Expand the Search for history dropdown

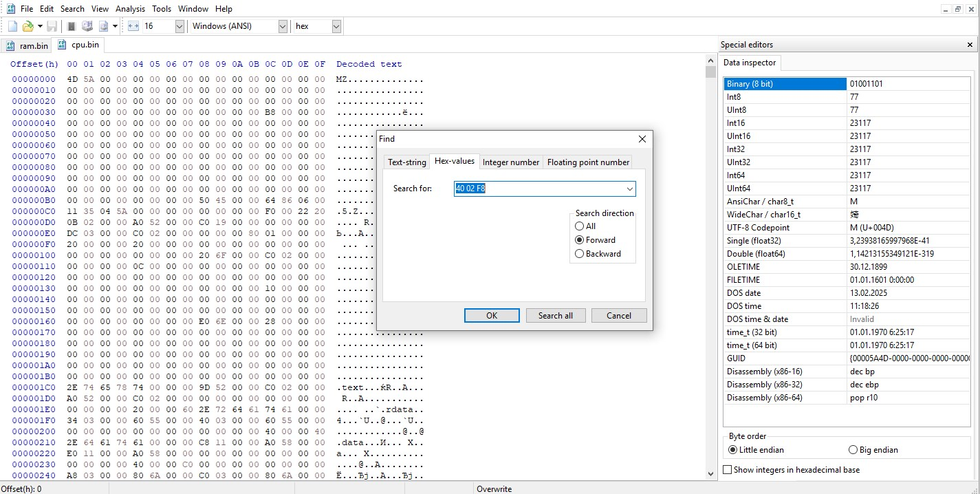(x=629, y=189)
